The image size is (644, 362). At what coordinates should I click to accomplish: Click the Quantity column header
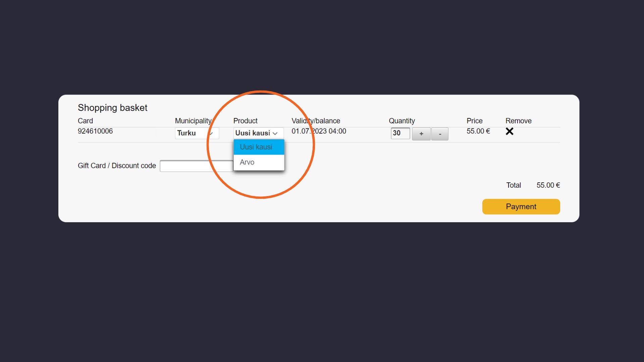(401, 121)
